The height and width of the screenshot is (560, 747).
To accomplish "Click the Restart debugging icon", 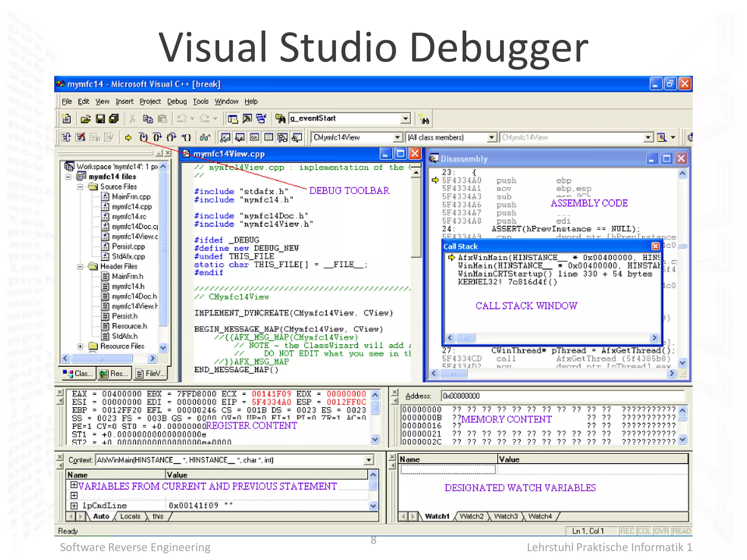I will (66, 137).
